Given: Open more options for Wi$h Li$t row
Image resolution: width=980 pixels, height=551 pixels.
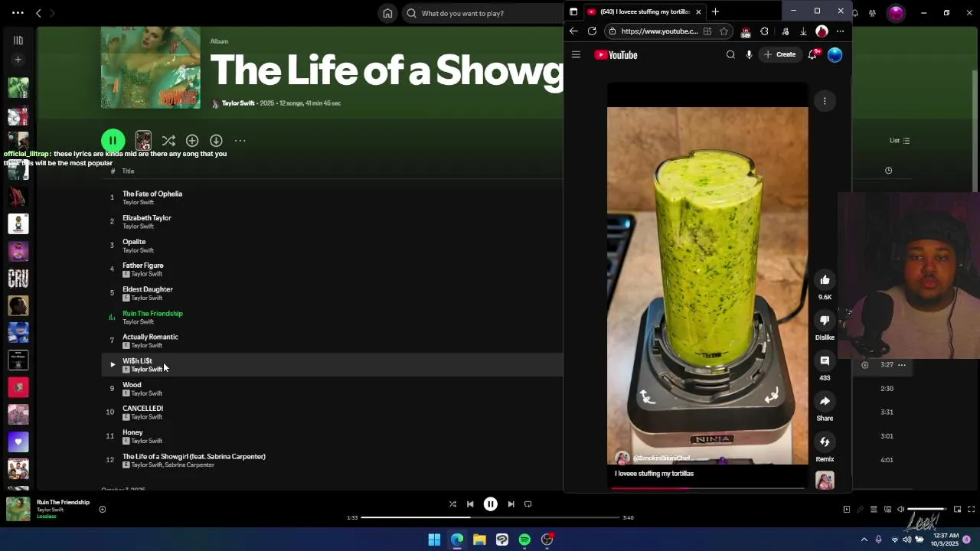Looking at the screenshot, I should tap(902, 365).
